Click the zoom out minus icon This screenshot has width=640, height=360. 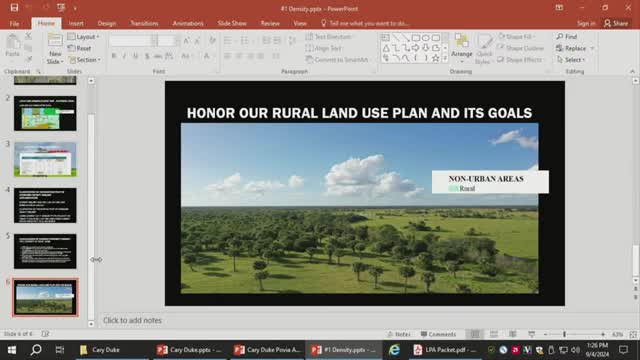[x=545, y=334]
